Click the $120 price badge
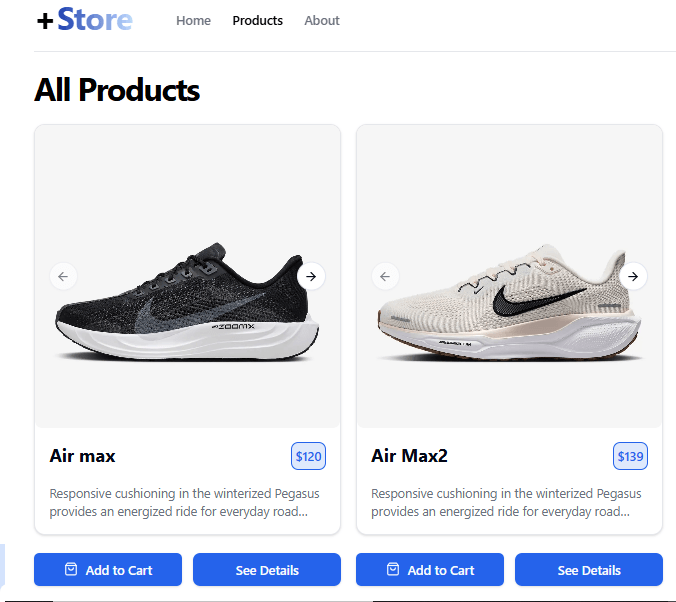Image resolution: width=676 pixels, height=602 pixels. (x=308, y=457)
